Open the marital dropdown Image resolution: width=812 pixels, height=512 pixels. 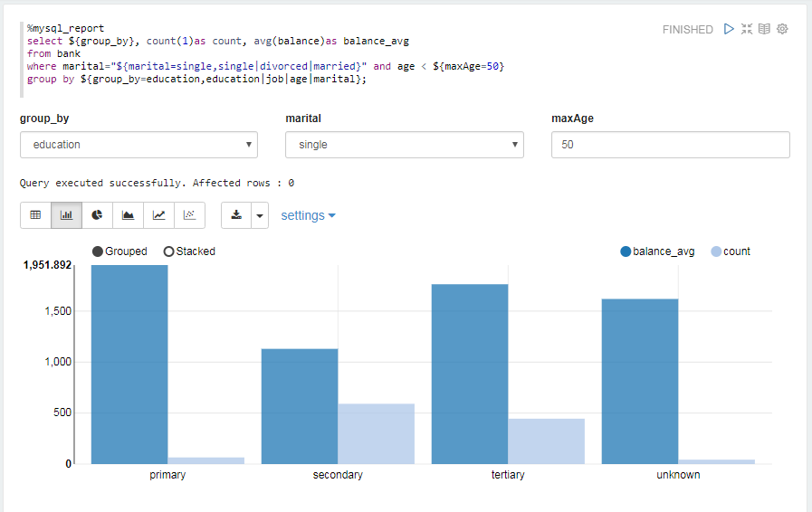pos(404,145)
